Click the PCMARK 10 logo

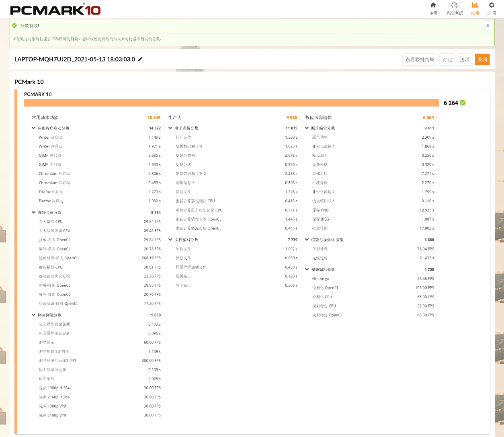pos(55,10)
